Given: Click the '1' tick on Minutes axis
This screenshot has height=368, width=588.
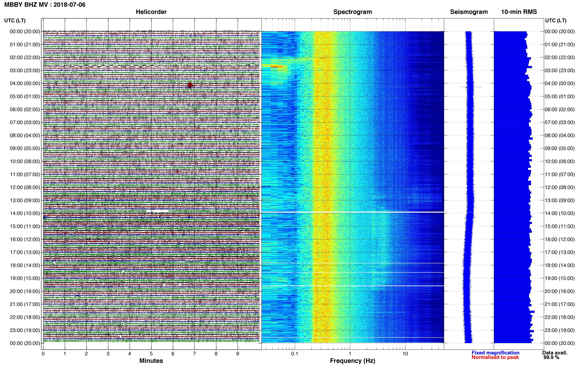Looking at the screenshot, I should (x=65, y=354).
